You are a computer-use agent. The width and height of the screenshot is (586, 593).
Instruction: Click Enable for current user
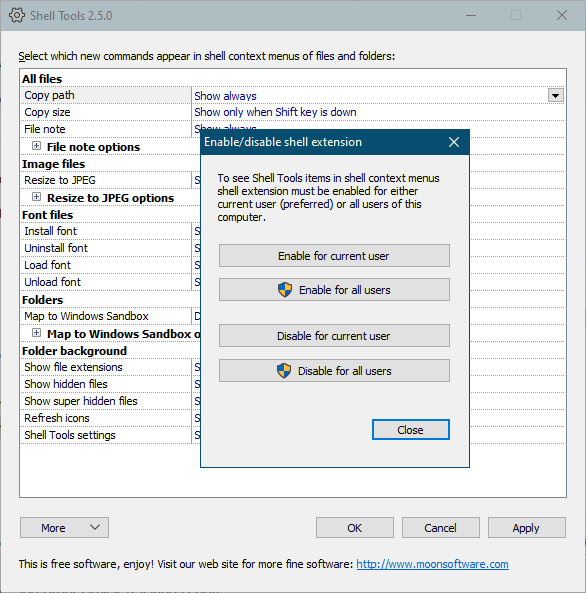click(334, 256)
